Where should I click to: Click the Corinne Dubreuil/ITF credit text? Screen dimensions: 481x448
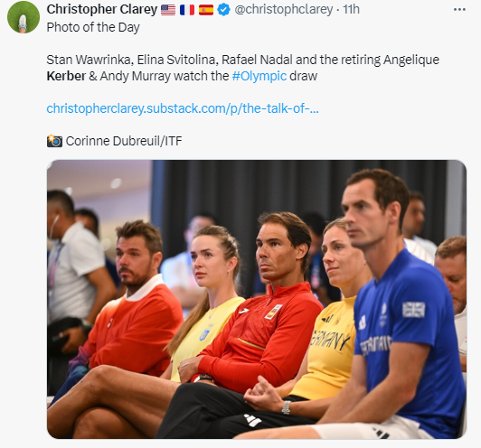pyautogui.click(x=124, y=141)
